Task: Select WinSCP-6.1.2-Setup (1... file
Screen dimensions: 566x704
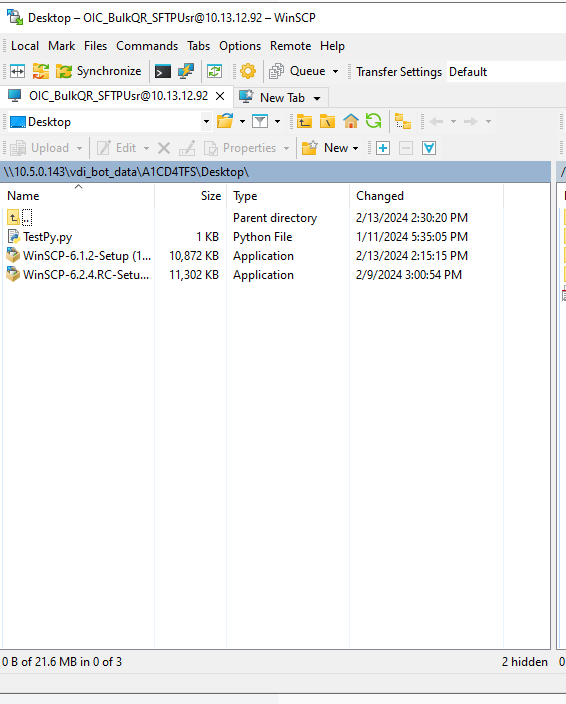Action: point(87,256)
